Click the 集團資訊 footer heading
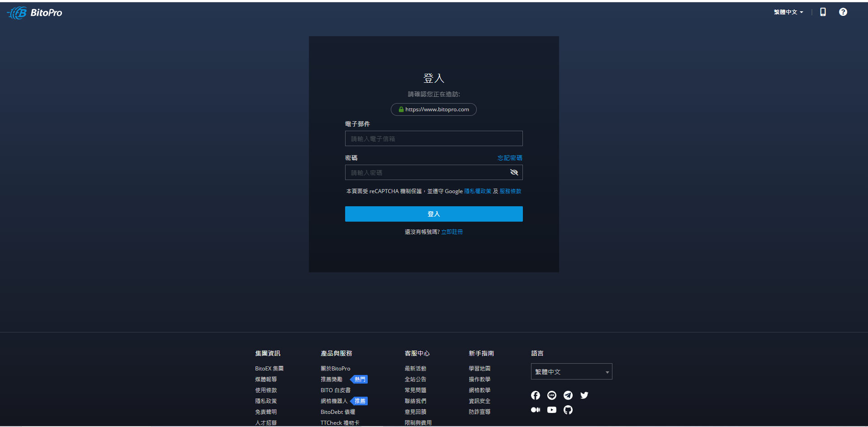 (268, 353)
